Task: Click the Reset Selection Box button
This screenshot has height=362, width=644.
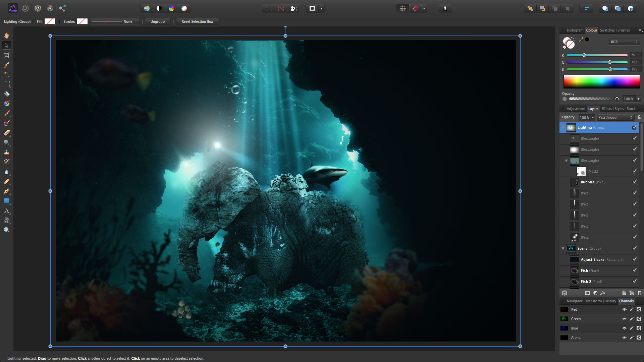Action: pos(197,21)
